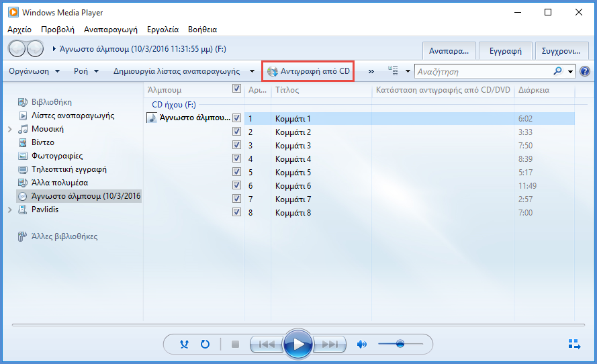Open search options dropdown arrow

click(x=570, y=72)
